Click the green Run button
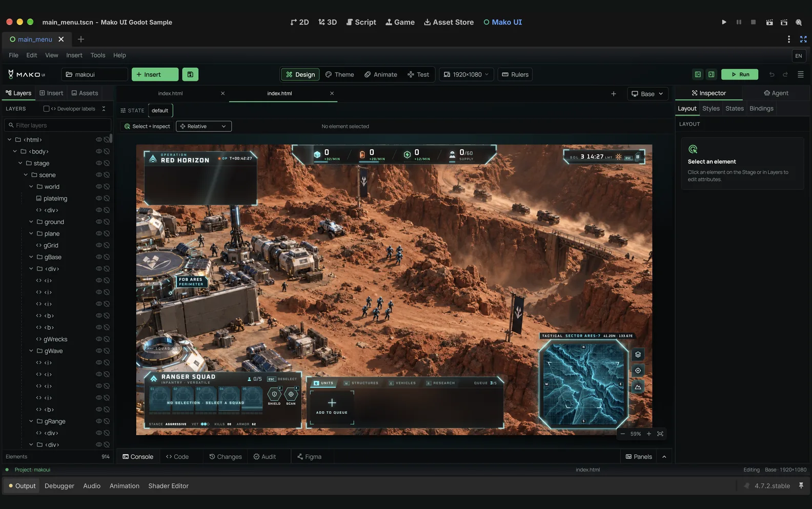This screenshot has width=812, height=509. pos(740,74)
